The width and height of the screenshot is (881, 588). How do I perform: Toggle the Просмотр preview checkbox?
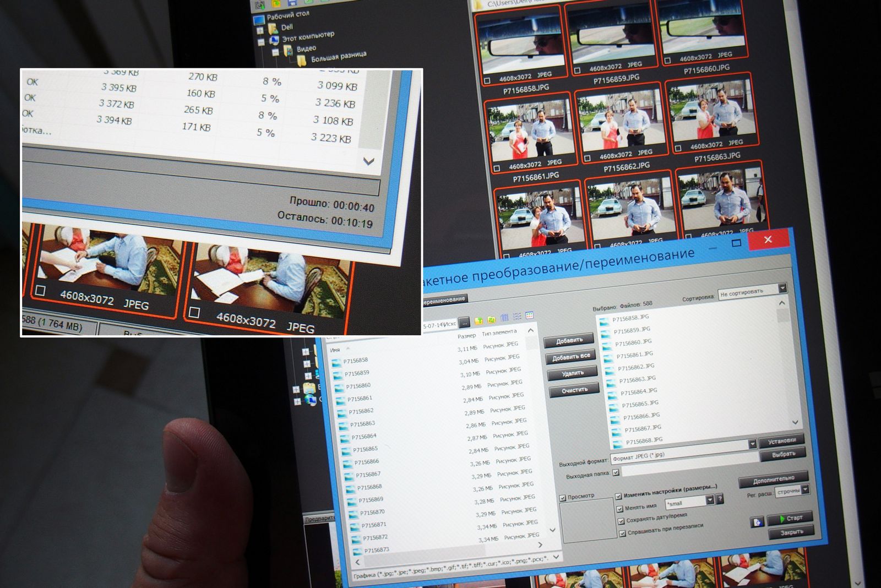(x=563, y=498)
